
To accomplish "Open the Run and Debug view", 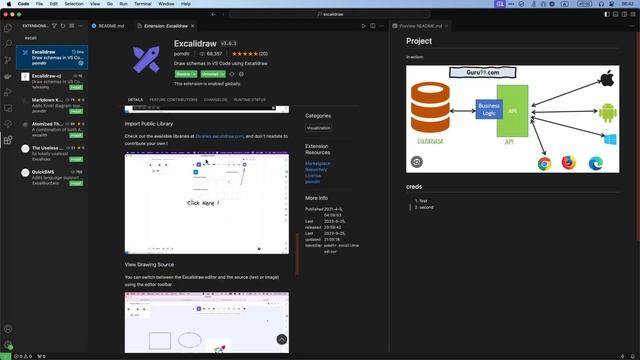I will [x=8, y=92].
